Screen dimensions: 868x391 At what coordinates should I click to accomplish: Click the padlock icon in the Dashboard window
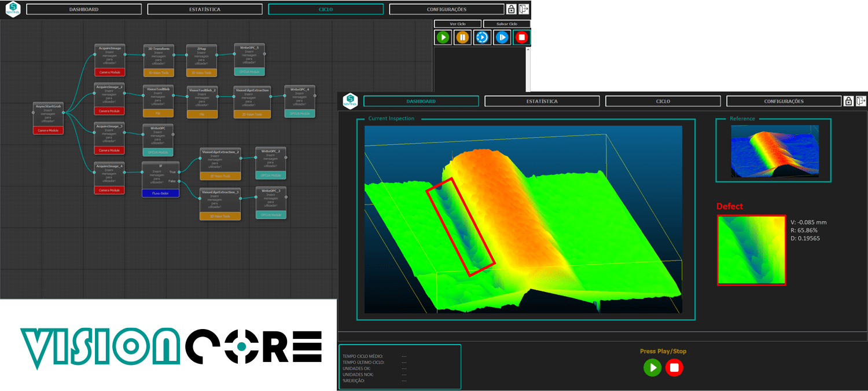pyautogui.click(x=848, y=101)
